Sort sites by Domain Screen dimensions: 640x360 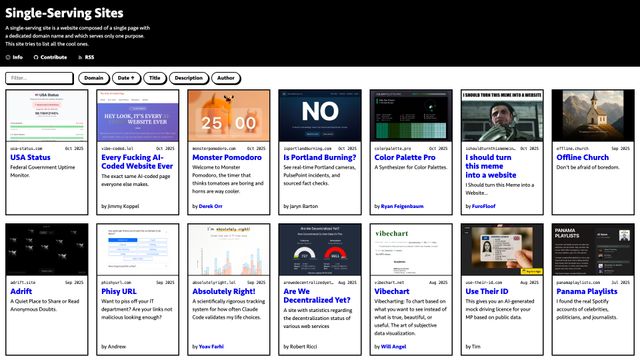tap(94, 78)
